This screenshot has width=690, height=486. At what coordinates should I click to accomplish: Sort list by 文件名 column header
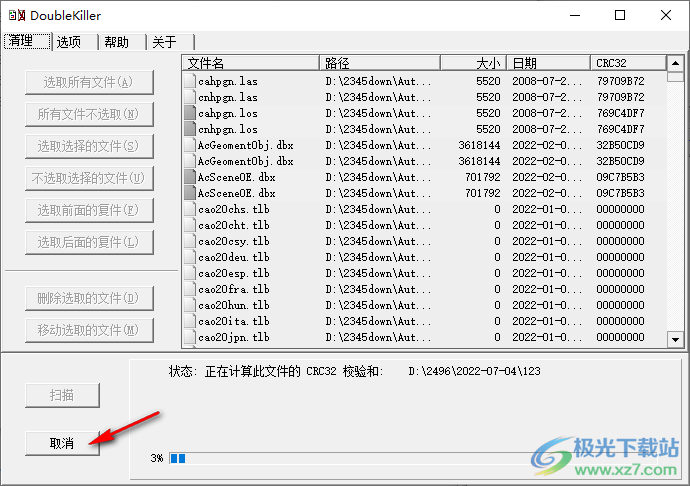click(250, 63)
